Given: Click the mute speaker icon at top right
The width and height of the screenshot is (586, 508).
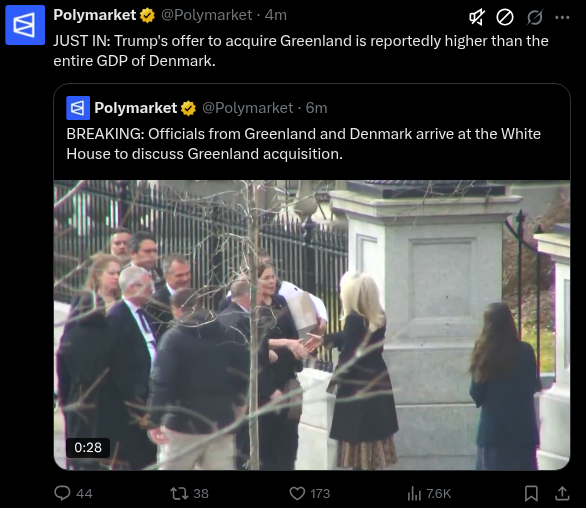Looking at the screenshot, I should tap(477, 17).
